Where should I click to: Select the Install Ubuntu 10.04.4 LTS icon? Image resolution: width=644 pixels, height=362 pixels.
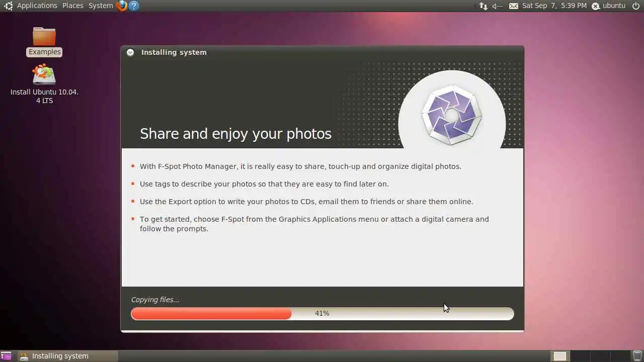click(x=44, y=84)
